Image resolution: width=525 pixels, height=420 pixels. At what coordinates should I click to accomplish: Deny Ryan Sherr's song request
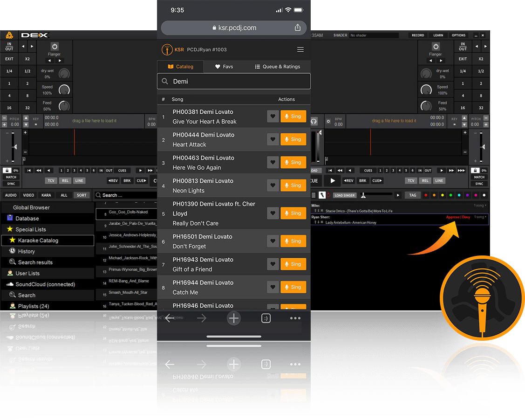point(466,217)
